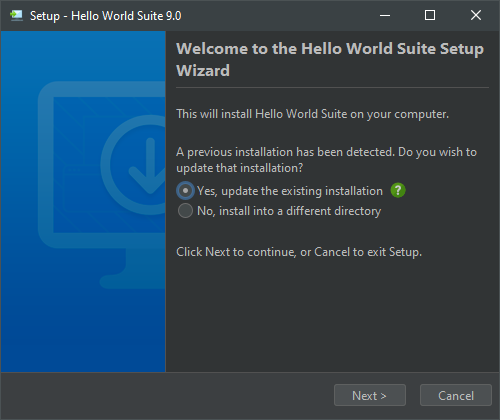Screen dimensions: 500x420
Task: Click the installer icon in the title bar
Action: coord(16,15)
